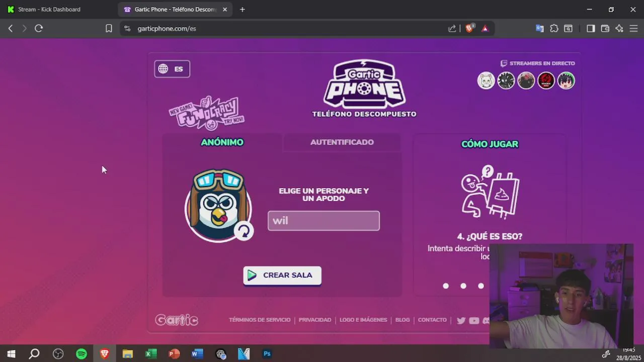The width and height of the screenshot is (644, 362).
Task: Toggle the browser sidebar panel
Action: click(x=591, y=29)
